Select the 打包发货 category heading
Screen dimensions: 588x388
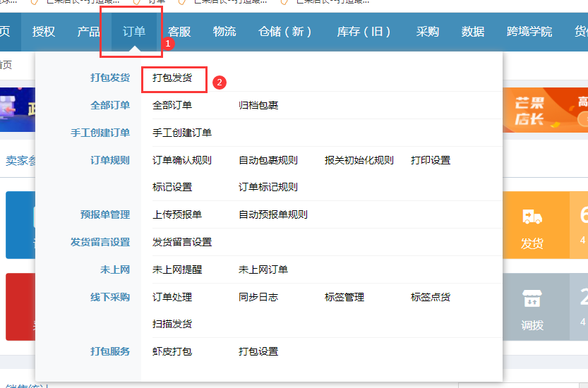pos(110,78)
